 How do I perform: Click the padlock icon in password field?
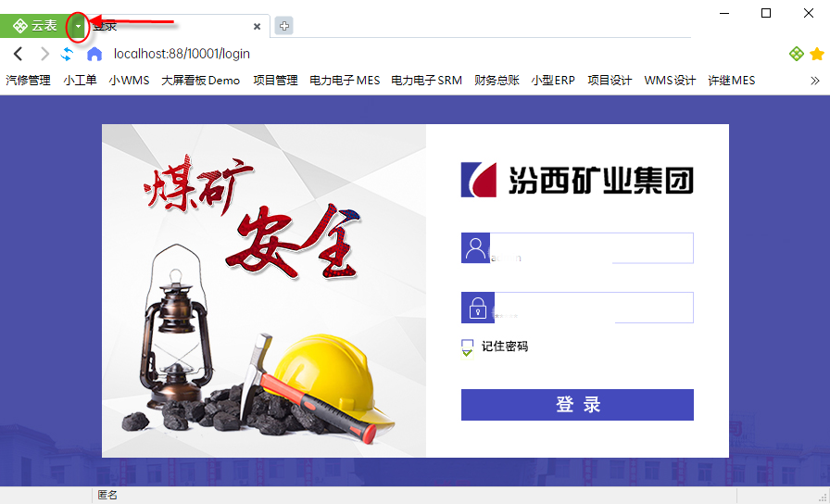[x=477, y=308]
